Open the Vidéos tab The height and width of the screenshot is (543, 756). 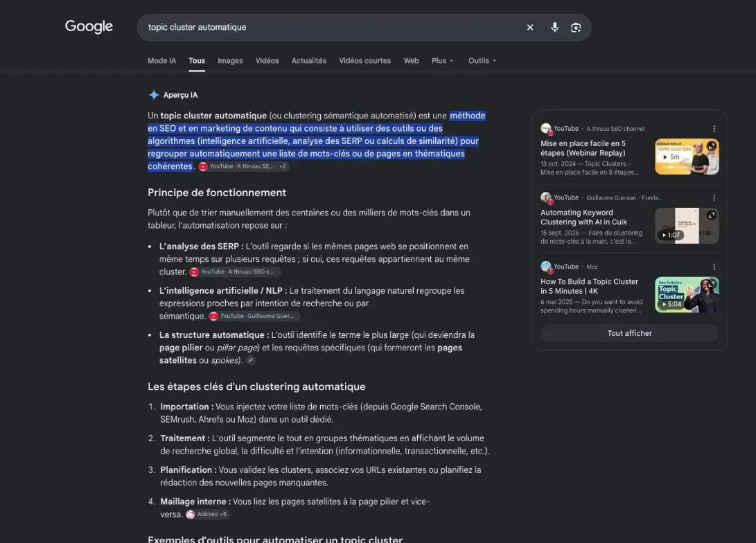(267, 61)
